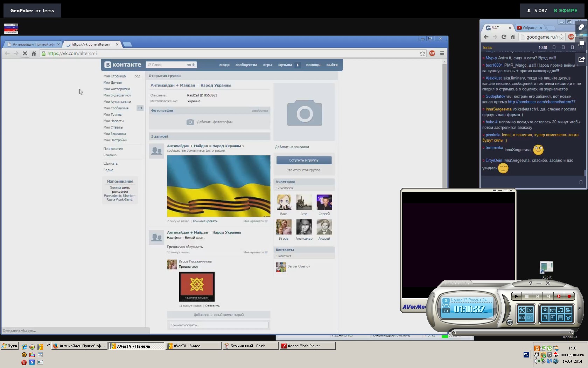Click the AdBlock Plus icon in VK browser

pyautogui.click(x=432, y=53)
